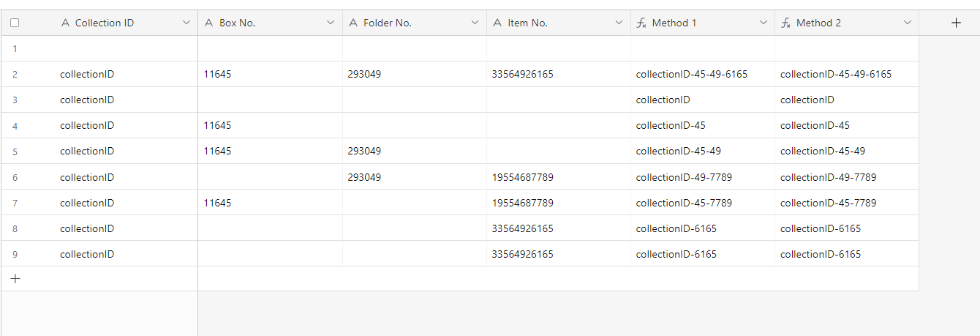This screenshot has height=336, width=980.
Task: Click Method 1 value collectionID-45-49-6165
Action: 692,74
